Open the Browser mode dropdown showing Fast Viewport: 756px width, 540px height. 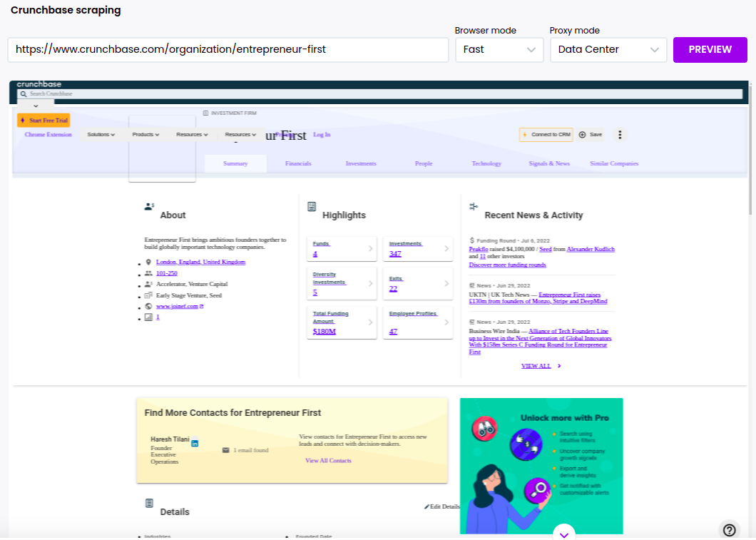tap(499, 50)
